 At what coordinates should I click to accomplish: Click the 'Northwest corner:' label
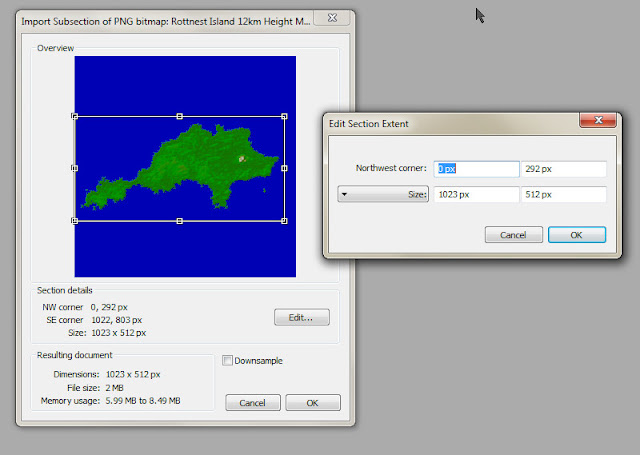click(391, 168)
